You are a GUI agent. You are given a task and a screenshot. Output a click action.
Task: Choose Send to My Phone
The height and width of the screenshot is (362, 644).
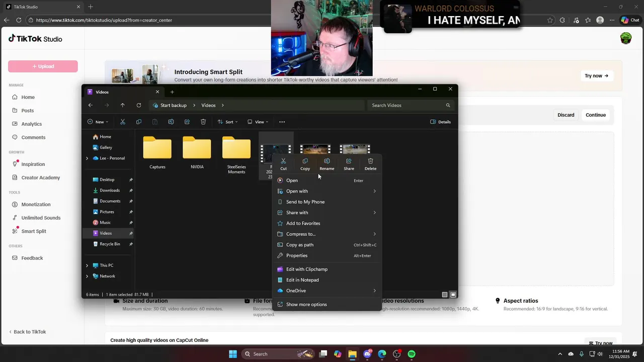point(327,202)
